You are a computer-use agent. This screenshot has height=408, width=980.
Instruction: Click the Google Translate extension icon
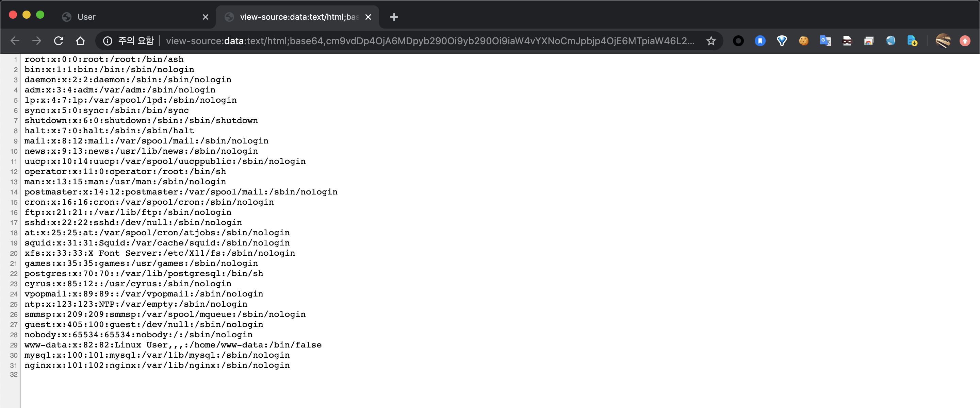[x=825, y=41]
